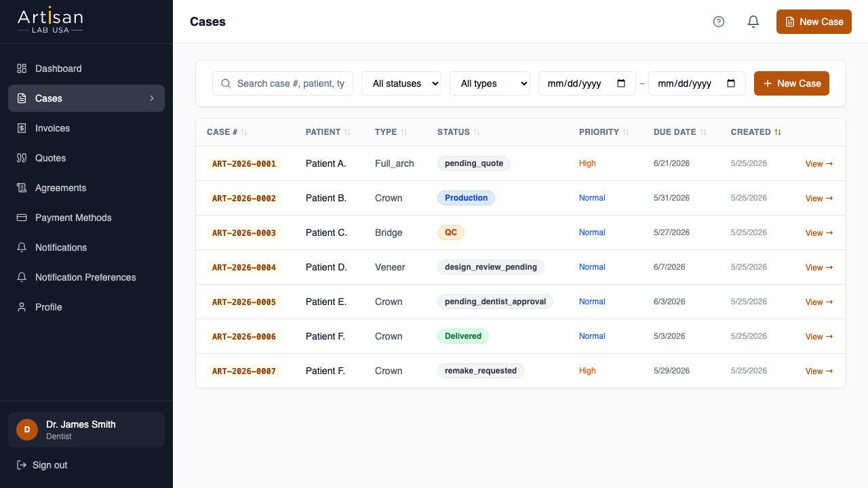Sort by Case # column arrows
The height and width of the screenshot is (488, 868).
point(244,132)
